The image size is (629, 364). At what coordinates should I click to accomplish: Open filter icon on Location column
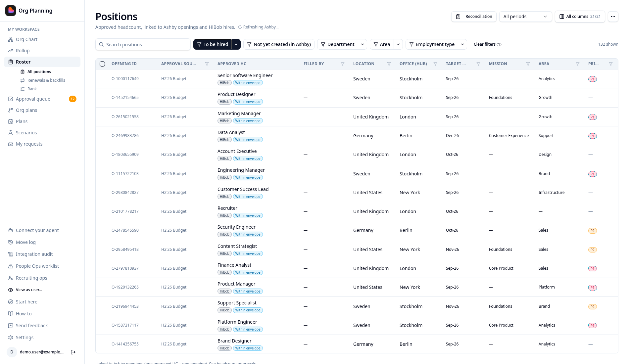(x=389, y=64)
